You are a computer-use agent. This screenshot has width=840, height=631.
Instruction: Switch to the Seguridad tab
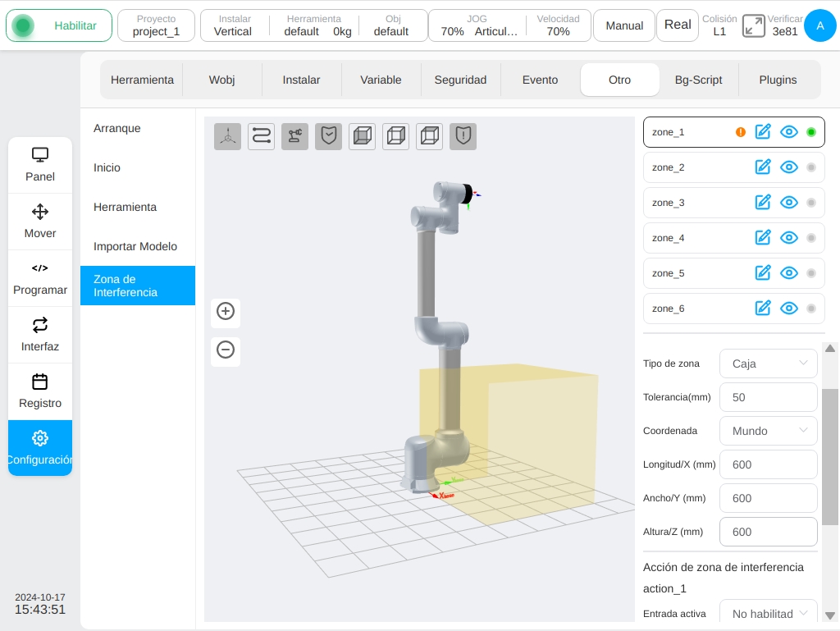(460, 80)
